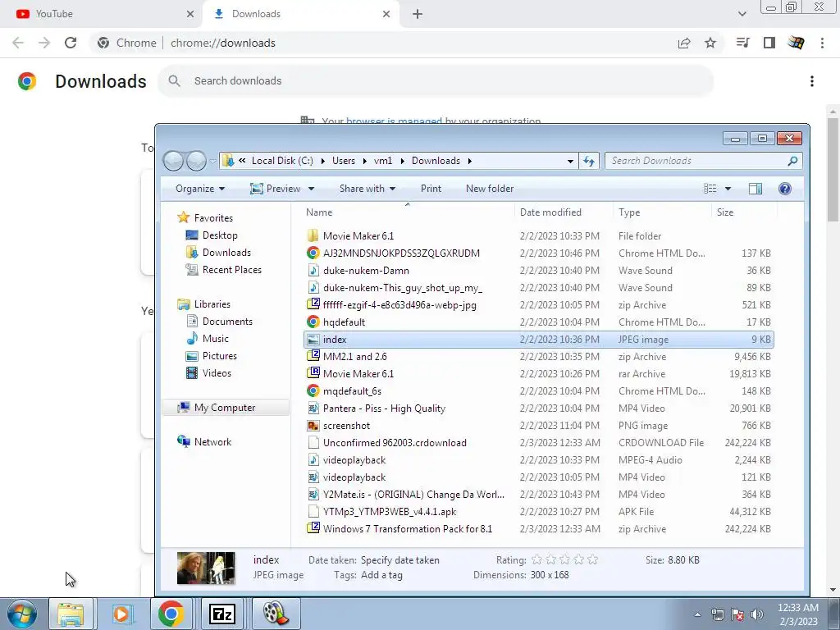Sort files by Name column

click(x=407, y=212)
